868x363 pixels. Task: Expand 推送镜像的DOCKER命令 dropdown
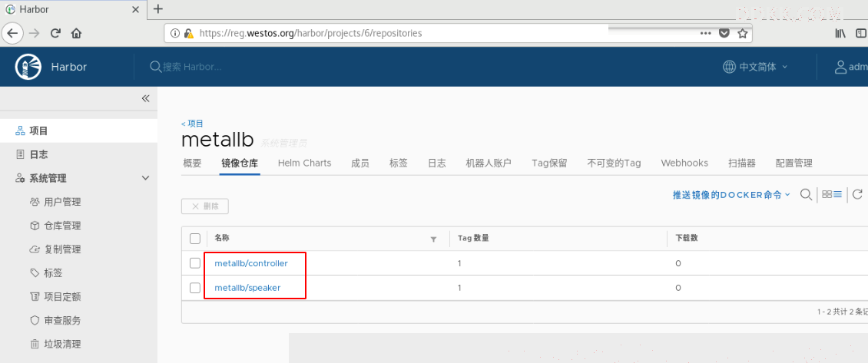(x=731, y=195)
